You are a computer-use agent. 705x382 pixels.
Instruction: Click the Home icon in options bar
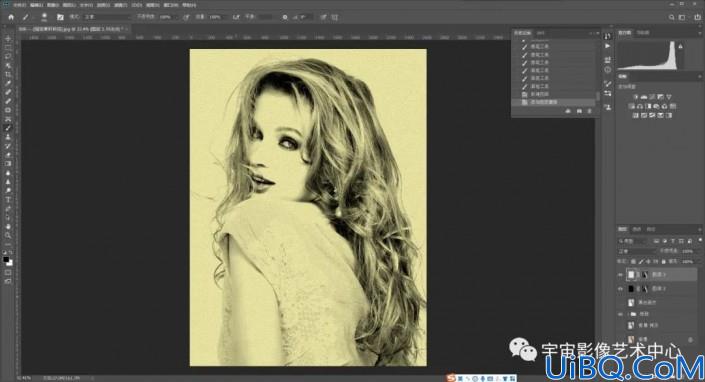click(x=11, y=17)
